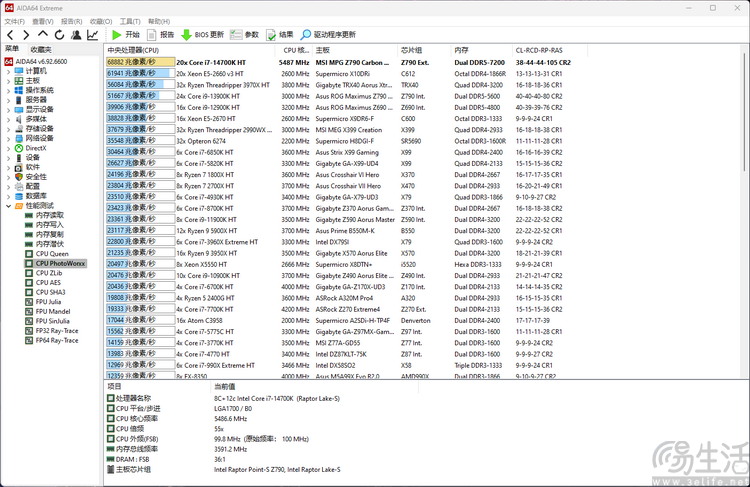Select the CPU AES benchmark

(43, 282)
